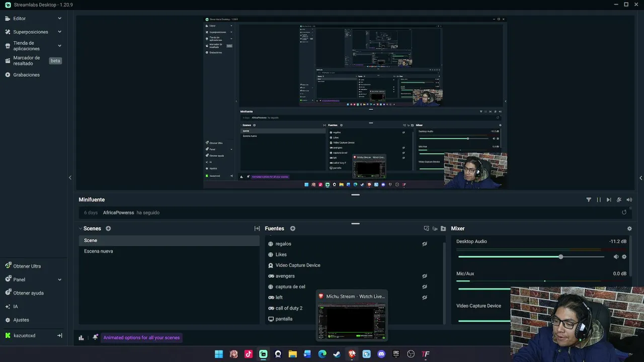
Task: Toggle visibility of captura de cel source
Action: pos(425,287)
